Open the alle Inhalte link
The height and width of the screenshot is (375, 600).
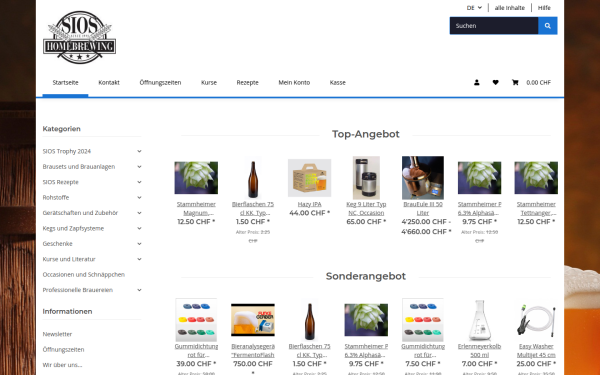(509, 8)
